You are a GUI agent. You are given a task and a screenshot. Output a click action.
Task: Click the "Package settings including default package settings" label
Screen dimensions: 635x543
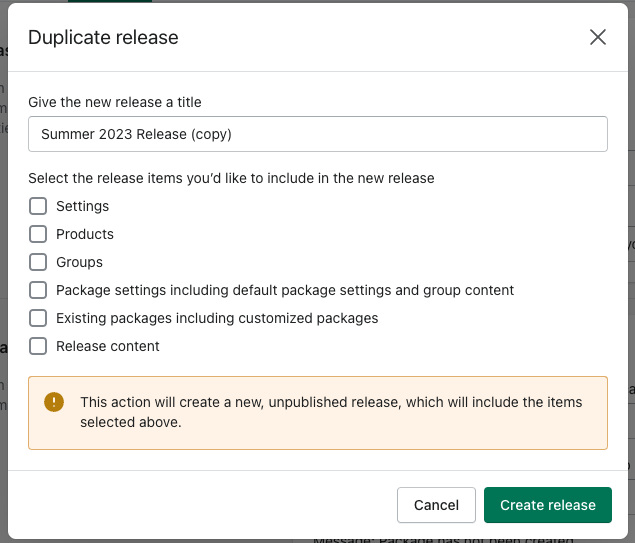[285, 290]
